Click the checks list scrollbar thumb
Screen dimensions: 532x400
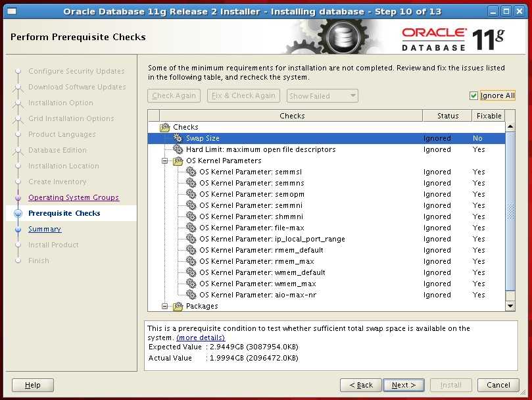[510, 211]
